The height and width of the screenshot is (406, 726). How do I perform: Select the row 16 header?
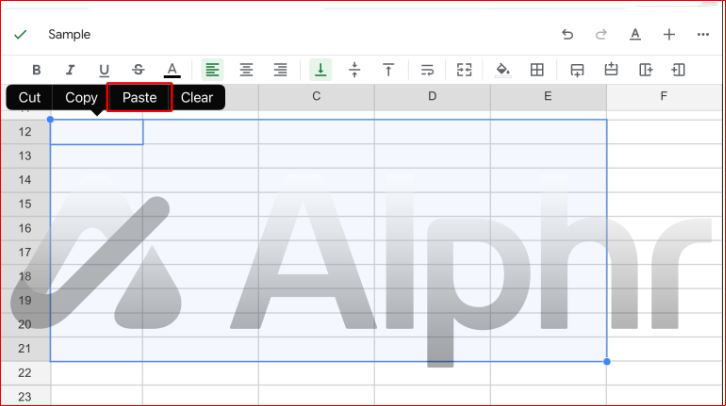click(25, 228)
